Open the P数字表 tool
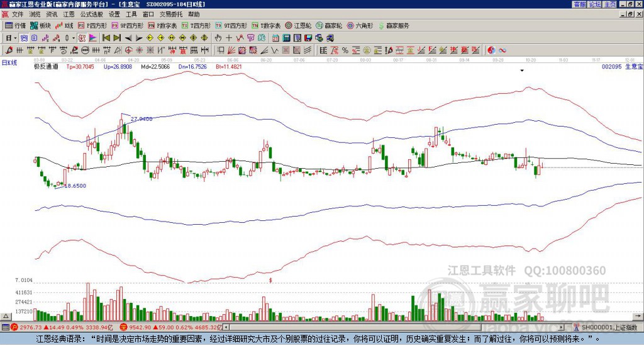The width and height of the screenshot is (644, 345). [x=163, y=25]
